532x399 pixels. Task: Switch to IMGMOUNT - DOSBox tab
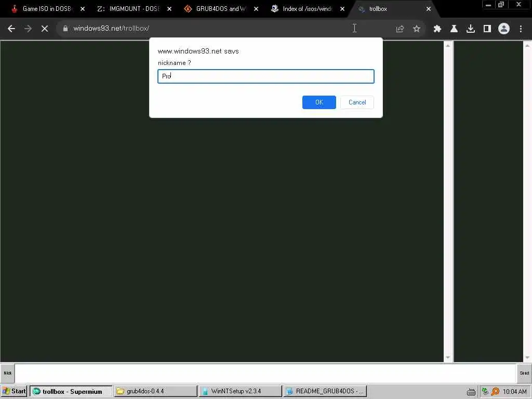[x=135, y=9]
